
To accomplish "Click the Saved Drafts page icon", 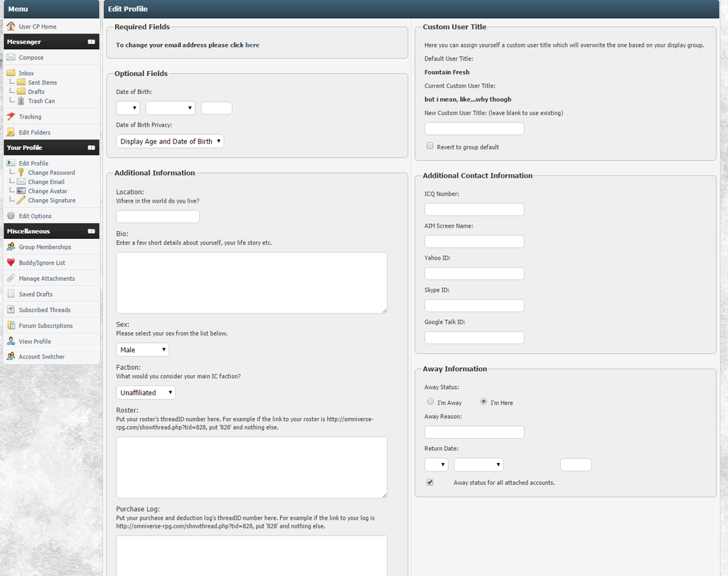I will coord(11,294).
